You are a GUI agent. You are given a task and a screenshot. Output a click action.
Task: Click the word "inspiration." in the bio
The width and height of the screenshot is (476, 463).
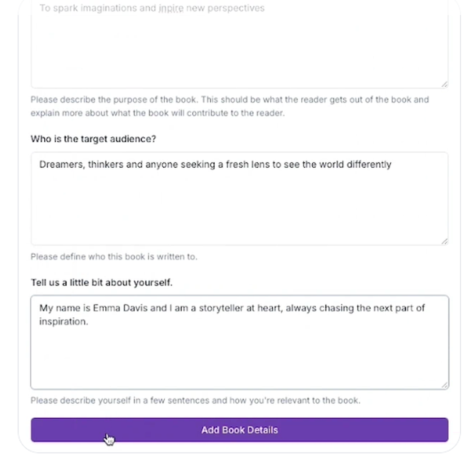[x=64, y=322]
